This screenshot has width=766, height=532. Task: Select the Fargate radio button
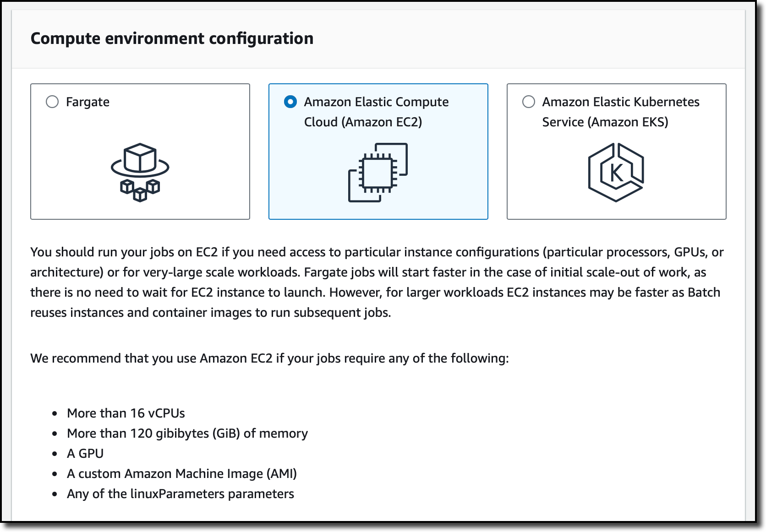pos(52,102)
